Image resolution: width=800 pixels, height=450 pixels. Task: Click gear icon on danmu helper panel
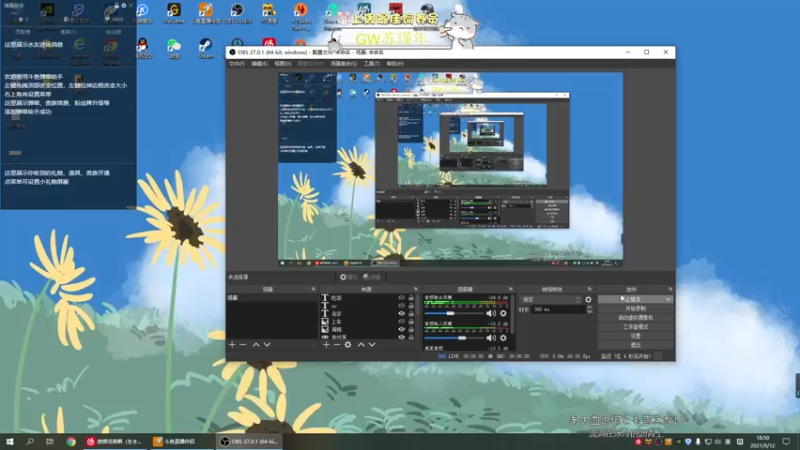pyautogui.click(x=123, y=6)
